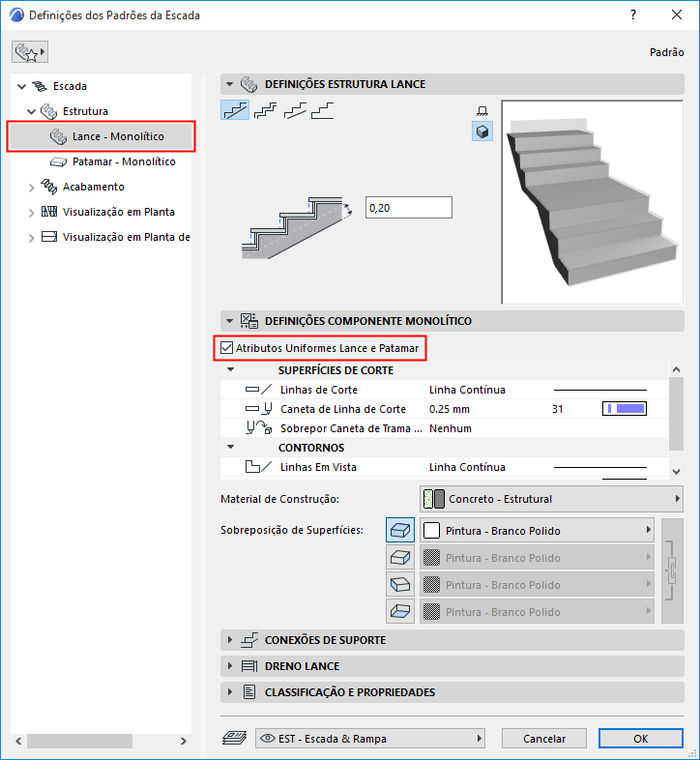This screenshot has height=760, width=700.
Task: Expand Dreno Lance panel
Action: pyautogui.click(x=230, y=666)
